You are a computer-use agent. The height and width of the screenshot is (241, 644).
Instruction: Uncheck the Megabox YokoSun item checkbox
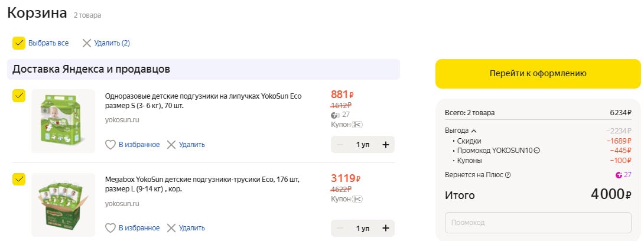pyautogui.click(x=19, y=179)
